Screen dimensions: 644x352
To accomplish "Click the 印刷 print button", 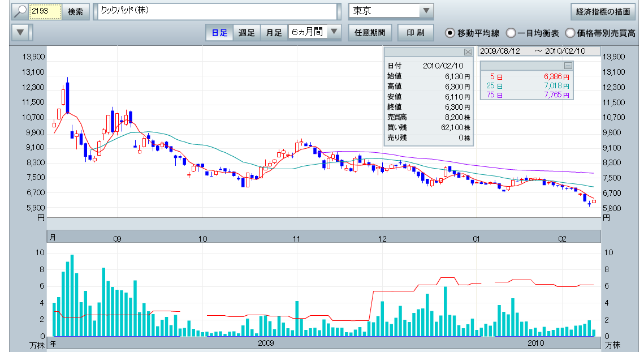I will pos(416,32).
